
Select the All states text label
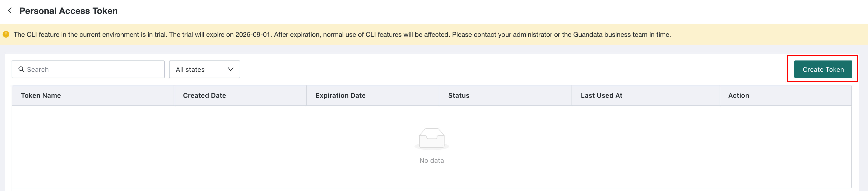tap(190, 69)
